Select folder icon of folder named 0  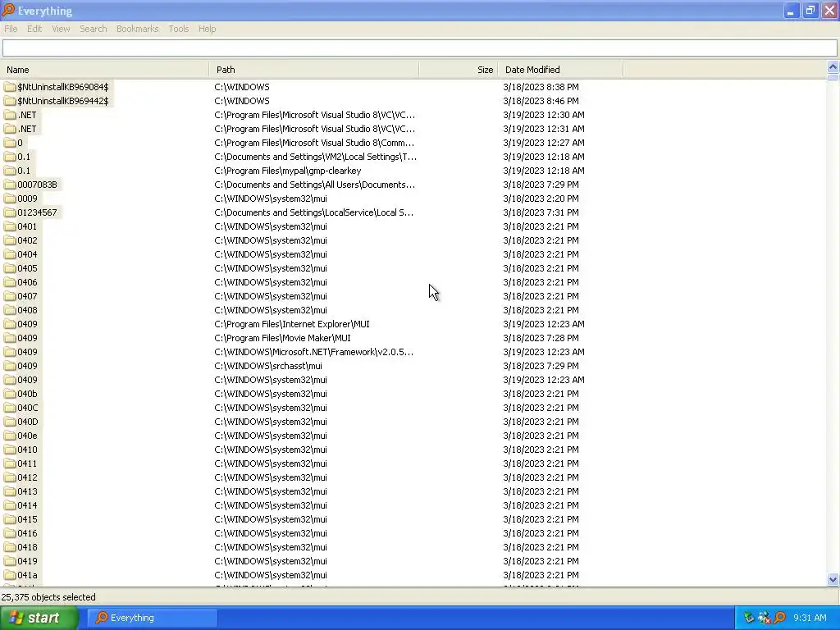pos(10,143)
